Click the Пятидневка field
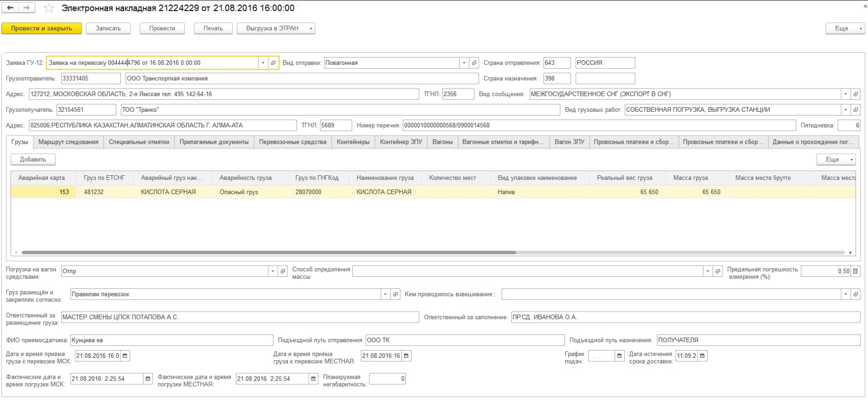868x402 pixels. [x=849, y=126]
